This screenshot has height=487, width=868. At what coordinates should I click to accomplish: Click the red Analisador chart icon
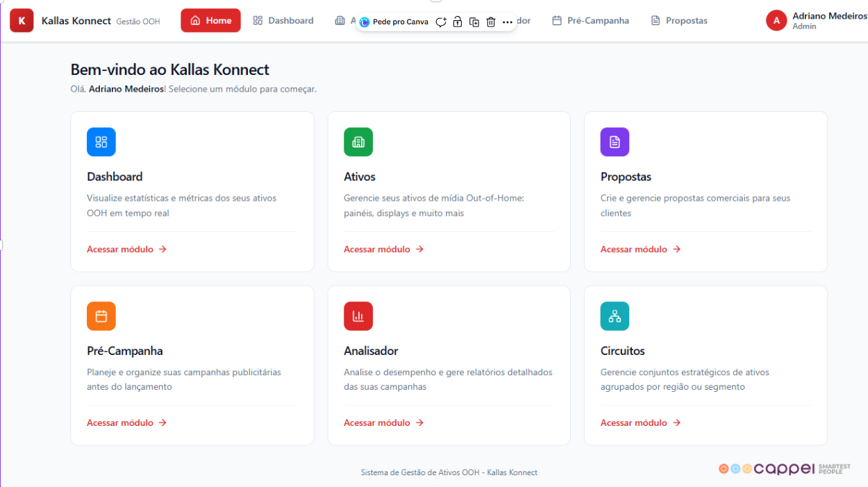tap(358, 316)
